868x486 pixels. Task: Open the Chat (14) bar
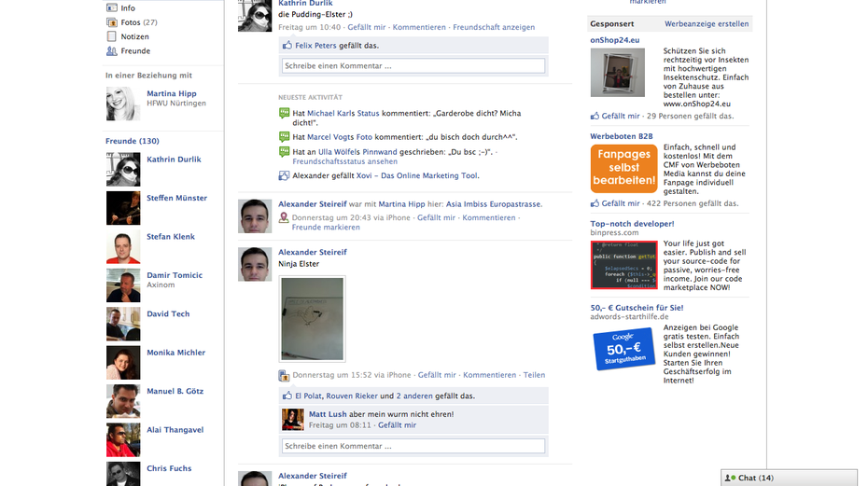pos(789,478)
